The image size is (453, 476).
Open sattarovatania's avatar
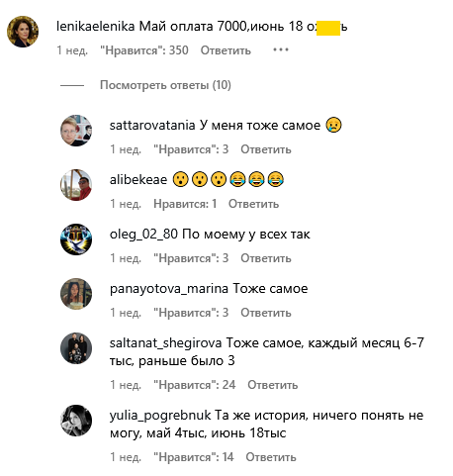pos(76,131)
